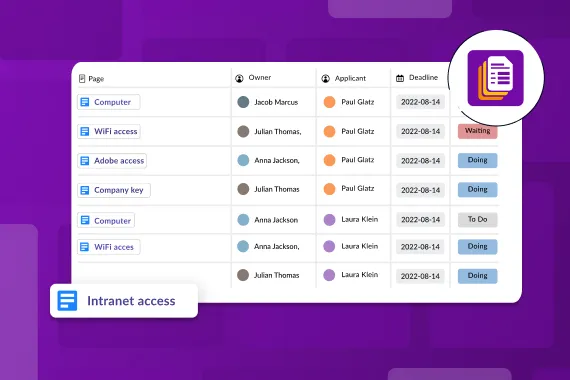Click the 2022-08-14 deadline in the To Do row

click(x=421, y=220)
